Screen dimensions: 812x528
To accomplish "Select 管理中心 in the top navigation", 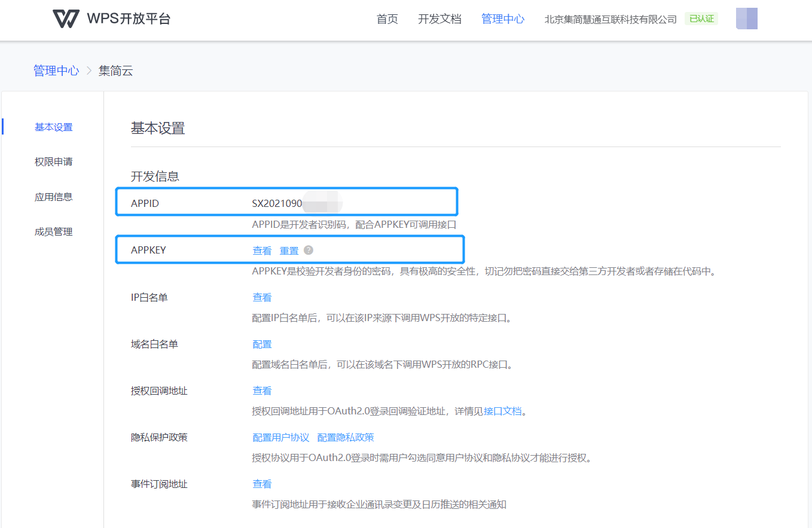I will pos(502,19).
